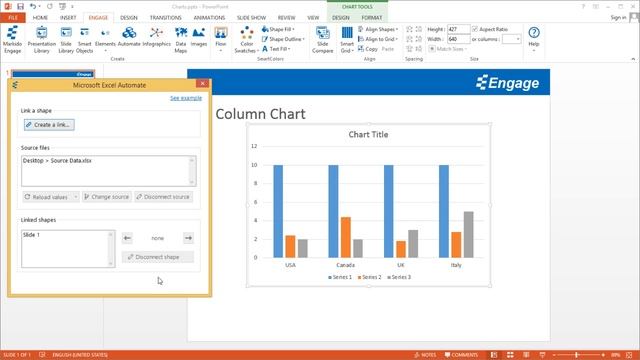Select Series 3 legend entry
This screenshot has height=360, width=640.
click(399, 277)
